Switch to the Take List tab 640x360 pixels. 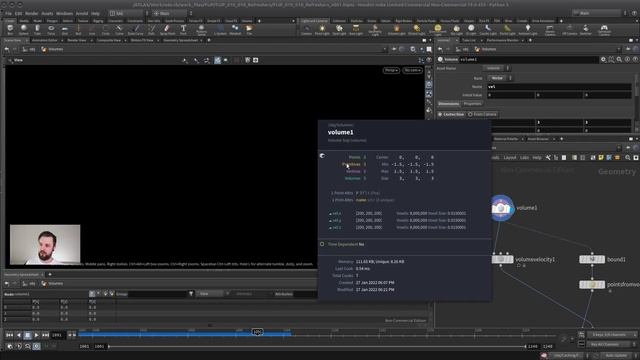click(x=469, y=40)
